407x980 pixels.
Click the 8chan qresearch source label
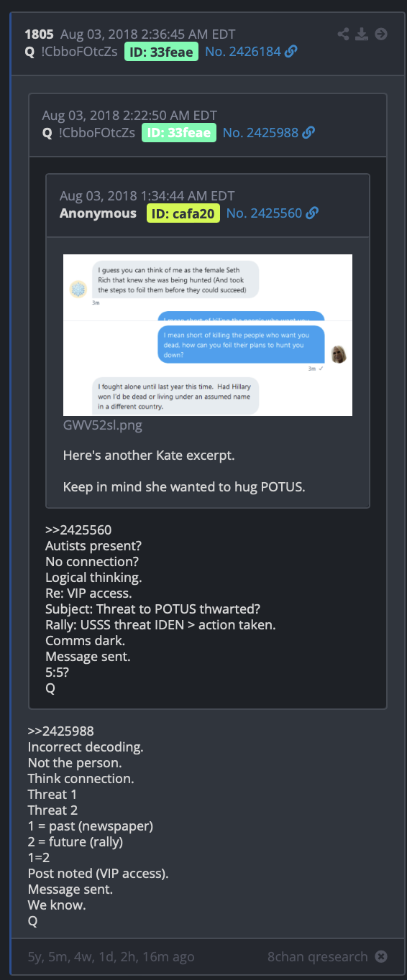pos(318,956)
